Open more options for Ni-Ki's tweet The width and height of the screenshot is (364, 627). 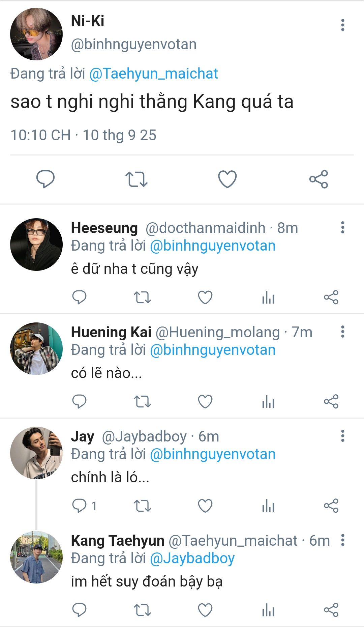click(x=342, y=25)
